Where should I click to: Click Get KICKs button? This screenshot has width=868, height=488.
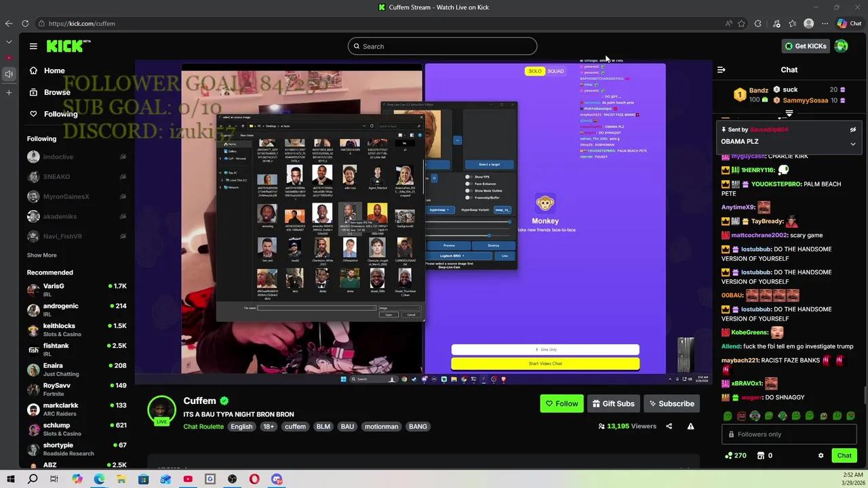pos(806,46)
